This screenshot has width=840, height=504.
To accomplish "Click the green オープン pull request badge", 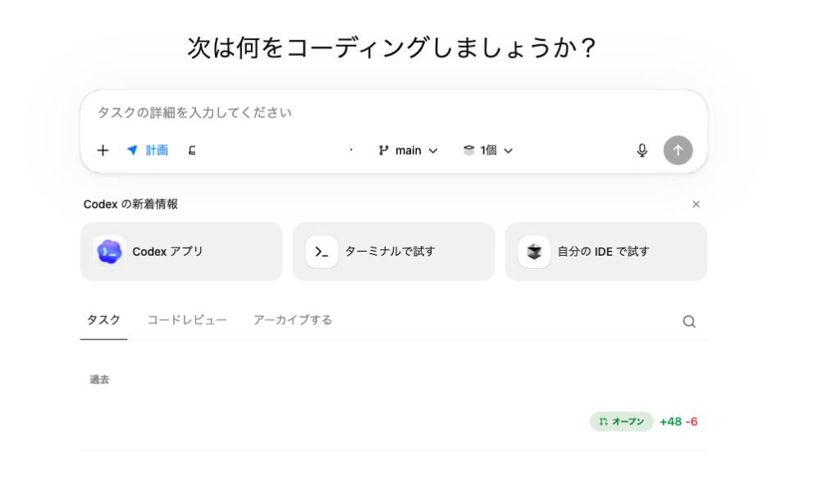I will (x=622, y=421).
